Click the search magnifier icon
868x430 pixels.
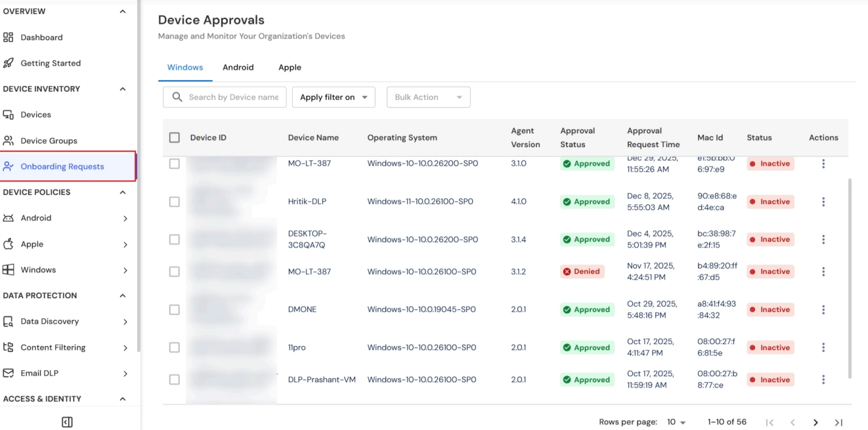pos(177,97)
